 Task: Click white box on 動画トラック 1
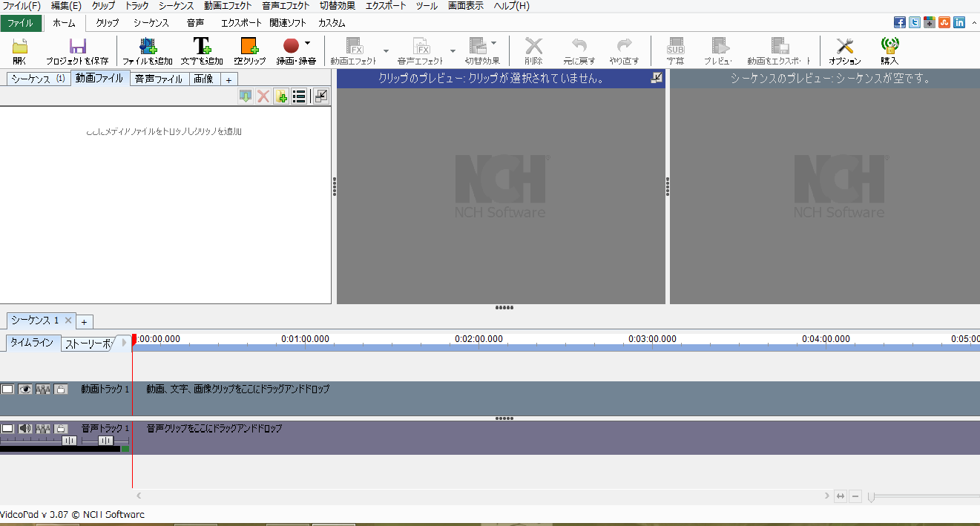[x=7, y=389]
